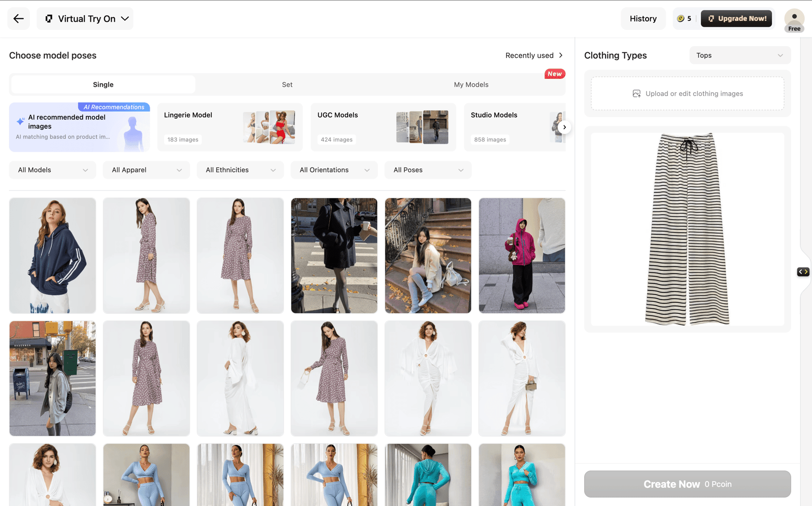Click the Upgrade Now button
The height and width of the screenshot is (506, 812).
[736, 19]
